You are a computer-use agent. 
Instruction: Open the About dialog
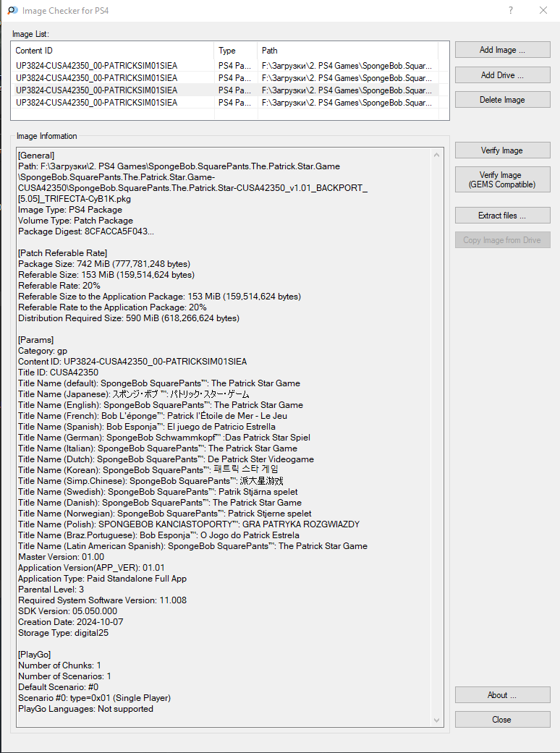(x=502, y=695)
